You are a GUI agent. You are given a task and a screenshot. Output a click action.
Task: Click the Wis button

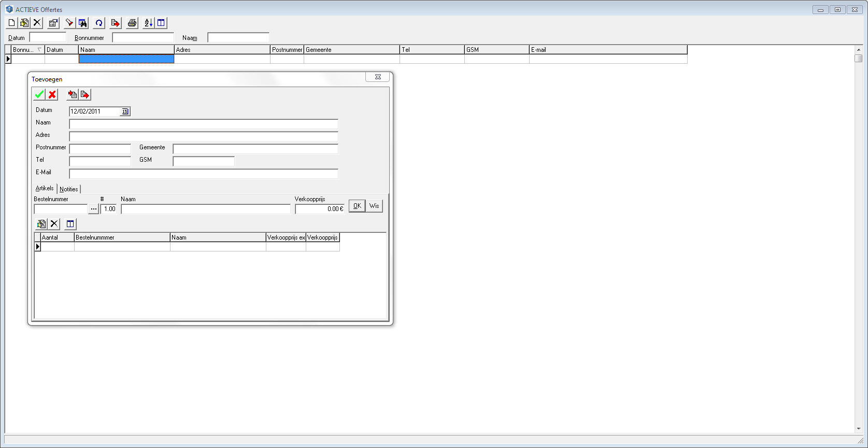(374, 206)
